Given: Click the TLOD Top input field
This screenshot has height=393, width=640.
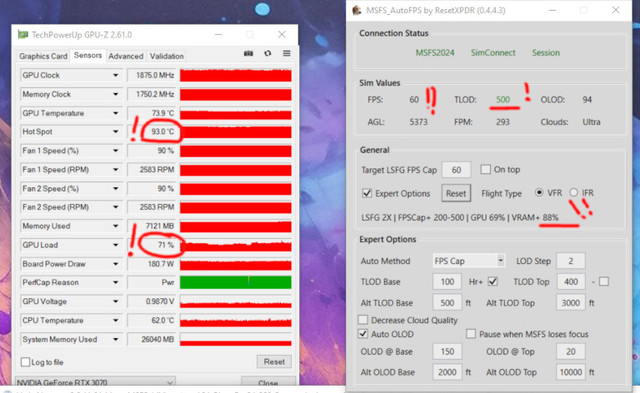Looking at the screenshot, I should 571,282.
